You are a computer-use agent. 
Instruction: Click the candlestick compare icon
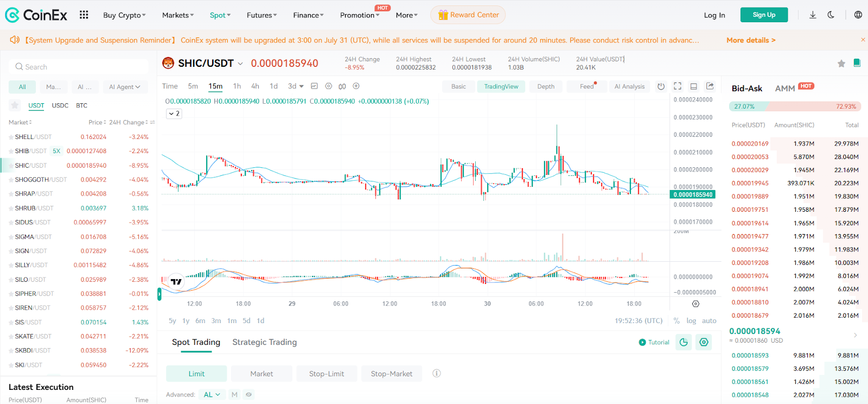pyautogui.click(x=342, y=86)
